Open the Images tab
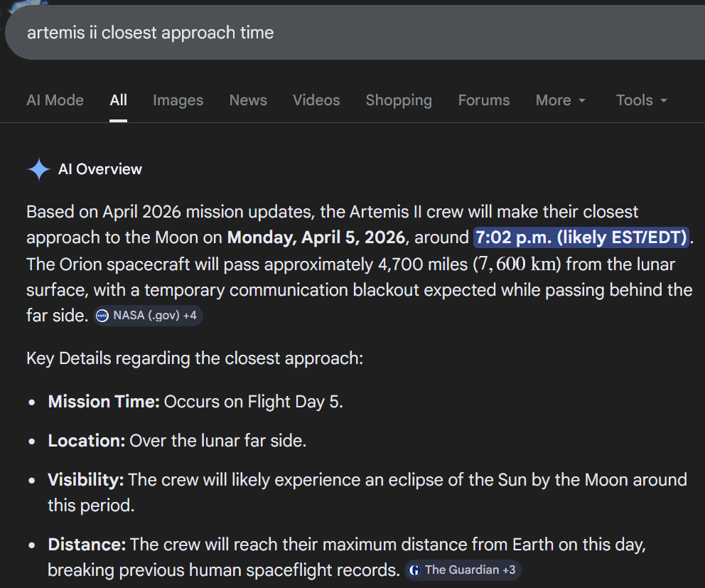705x588 pixels. click(178, 100)
